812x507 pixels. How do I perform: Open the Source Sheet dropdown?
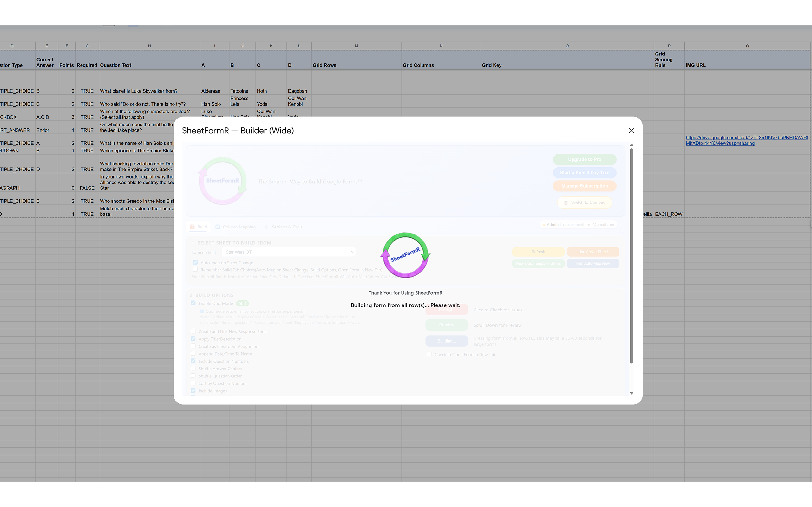coord(289,252)
